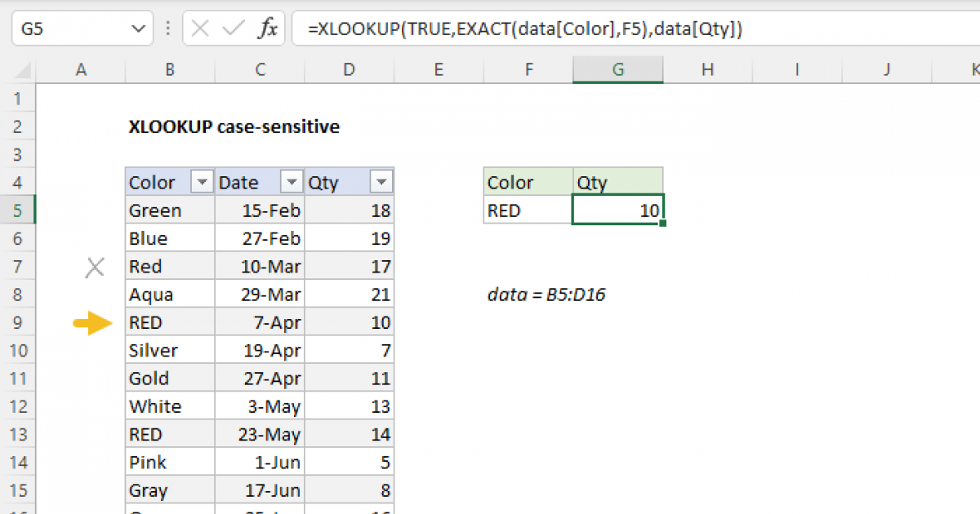Image resolution: width=980 pixels, height=514 pixels.
Task: Open the Date column filter dropdown
Action: pyautogui.click(x=291, y=181)
